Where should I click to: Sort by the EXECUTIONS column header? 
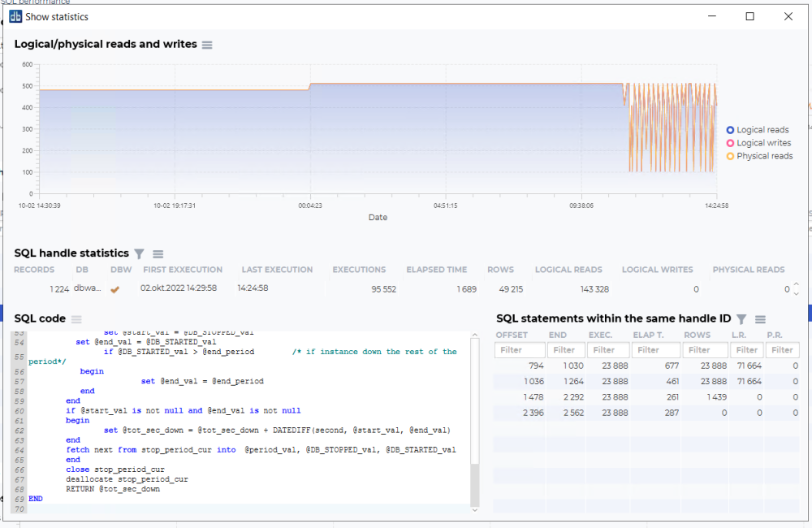tap(359, 270)
